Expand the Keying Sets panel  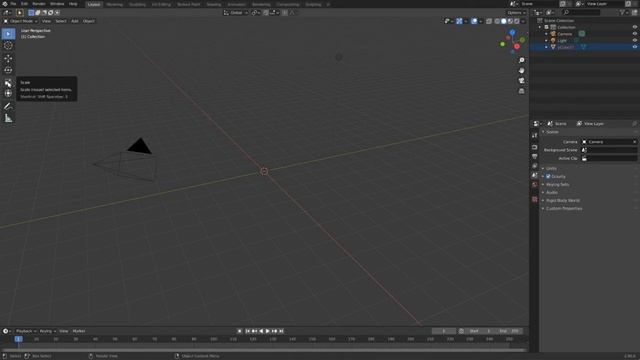[557, 184]
